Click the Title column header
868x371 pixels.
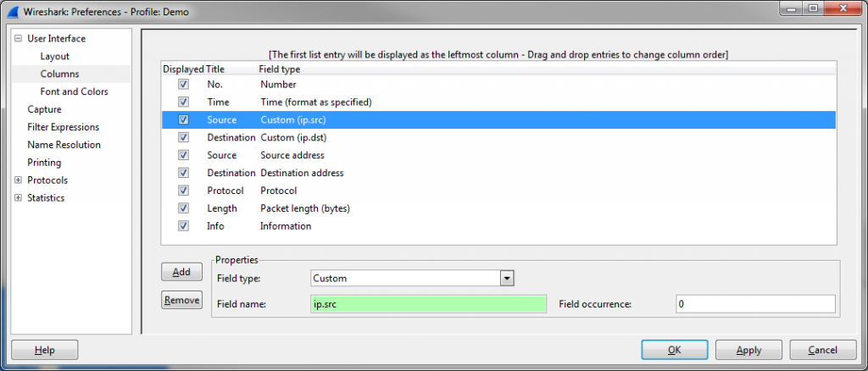pos(215,69)
